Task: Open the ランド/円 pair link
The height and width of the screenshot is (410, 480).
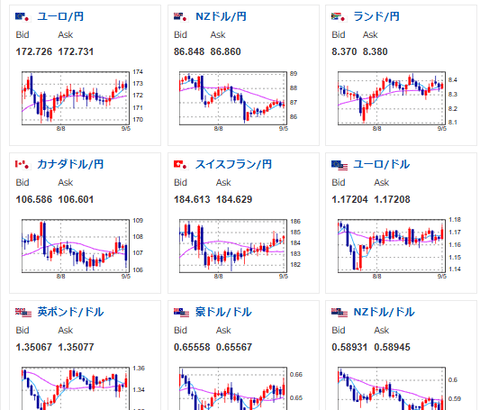Action: pos(376,16)
